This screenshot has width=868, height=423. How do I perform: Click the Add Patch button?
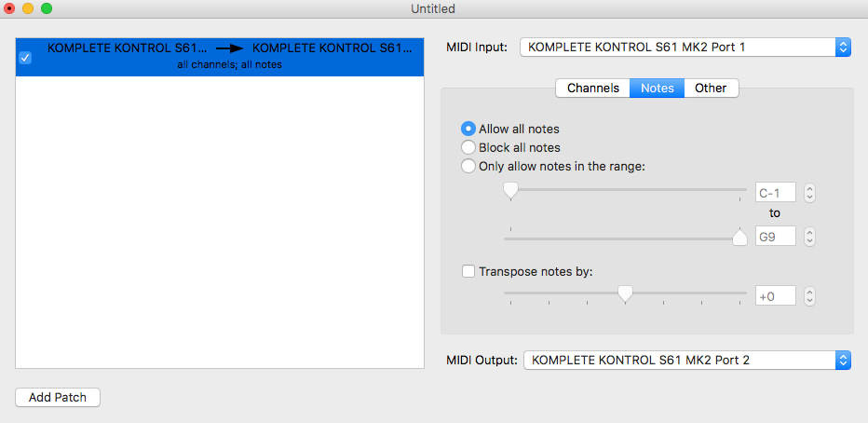pyautogui.click(x=58, y=398)
